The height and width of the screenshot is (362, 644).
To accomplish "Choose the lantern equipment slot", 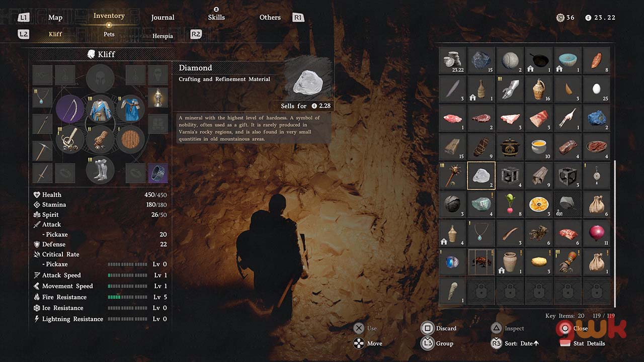I will click(157, 97).
